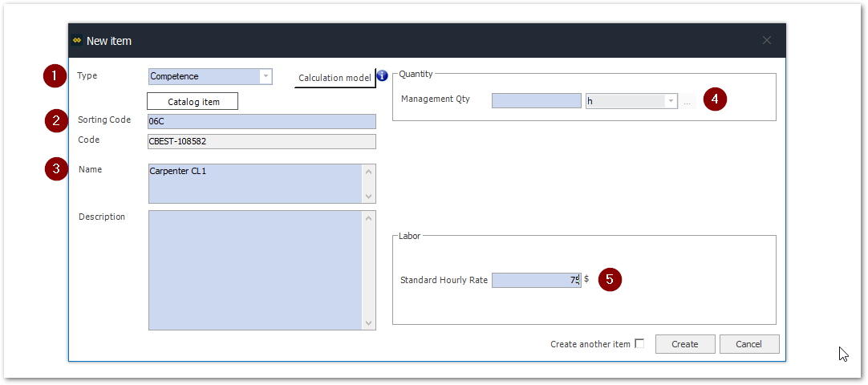
Task: Click red callout marker number 4
Action: (x=715, y=100)
